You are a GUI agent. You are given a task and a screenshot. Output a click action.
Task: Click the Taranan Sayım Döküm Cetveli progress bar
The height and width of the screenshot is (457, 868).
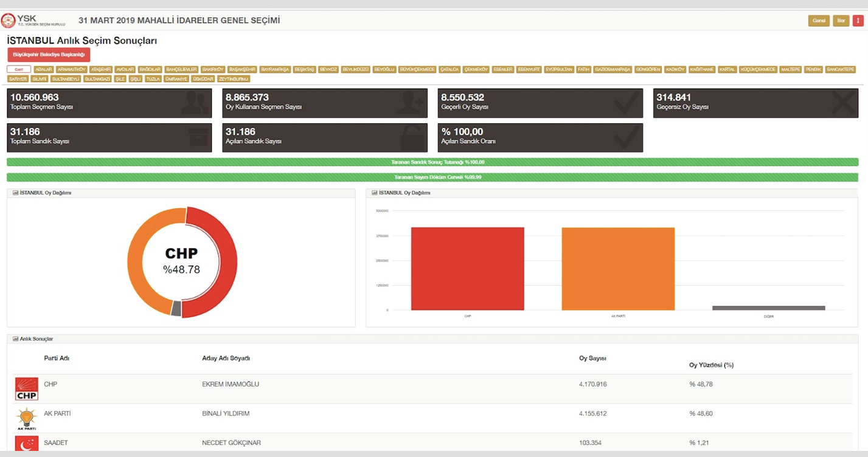[432, 177]
